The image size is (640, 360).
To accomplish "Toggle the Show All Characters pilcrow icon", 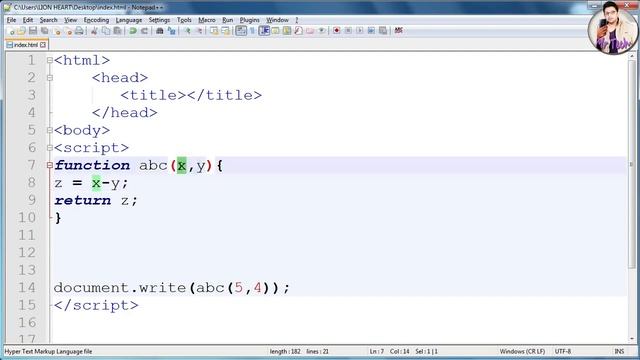I will (x=253, y=31).
